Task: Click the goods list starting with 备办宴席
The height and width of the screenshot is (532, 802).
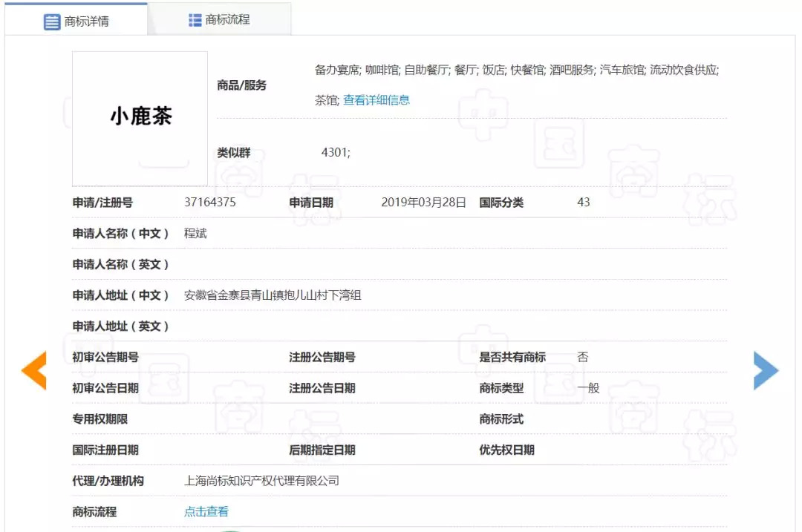Action: point(516,70)
